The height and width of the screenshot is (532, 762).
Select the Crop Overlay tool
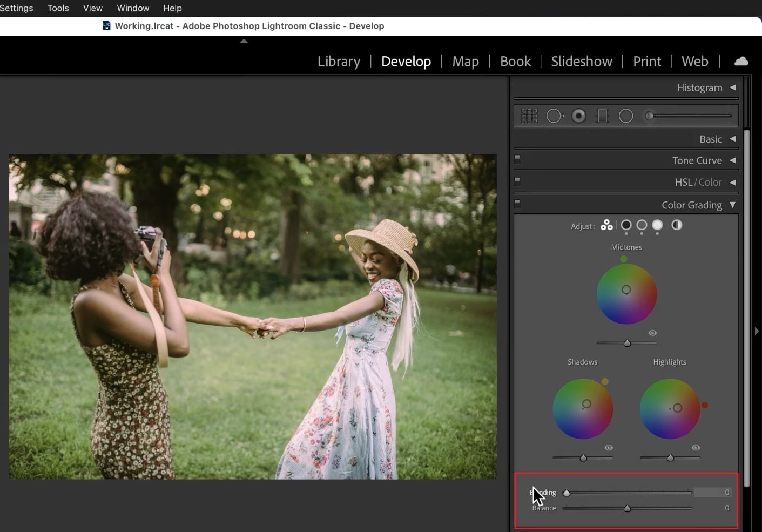(529, 116)
